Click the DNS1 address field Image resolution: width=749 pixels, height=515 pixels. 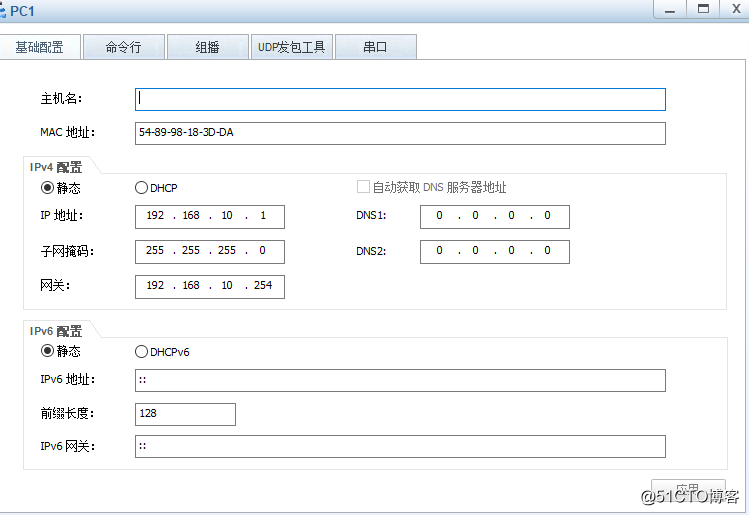click(x=495, y=217)
